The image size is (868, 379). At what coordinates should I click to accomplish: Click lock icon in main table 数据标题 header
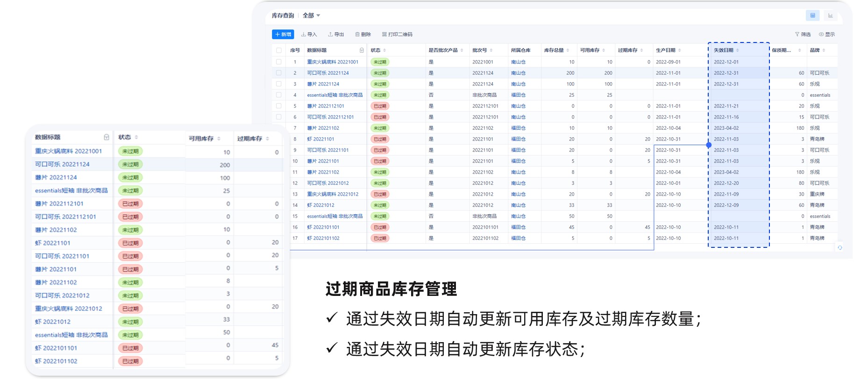pos(362,50)
